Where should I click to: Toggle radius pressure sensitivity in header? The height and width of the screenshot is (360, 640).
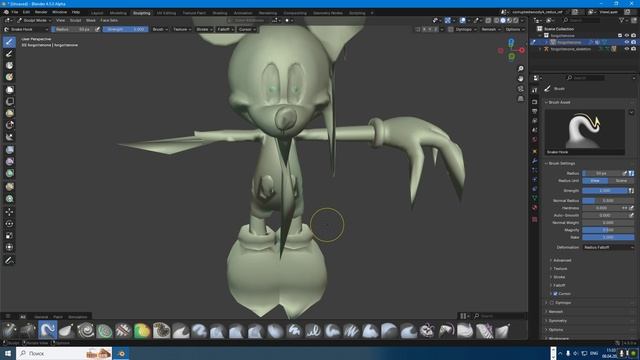pos(97,29)
